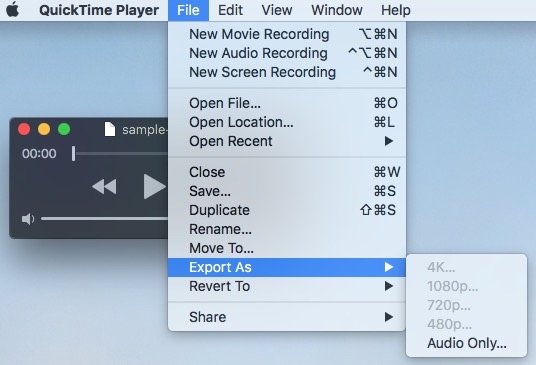
Task: Open the Edit menu
Action: pos(230,10)
